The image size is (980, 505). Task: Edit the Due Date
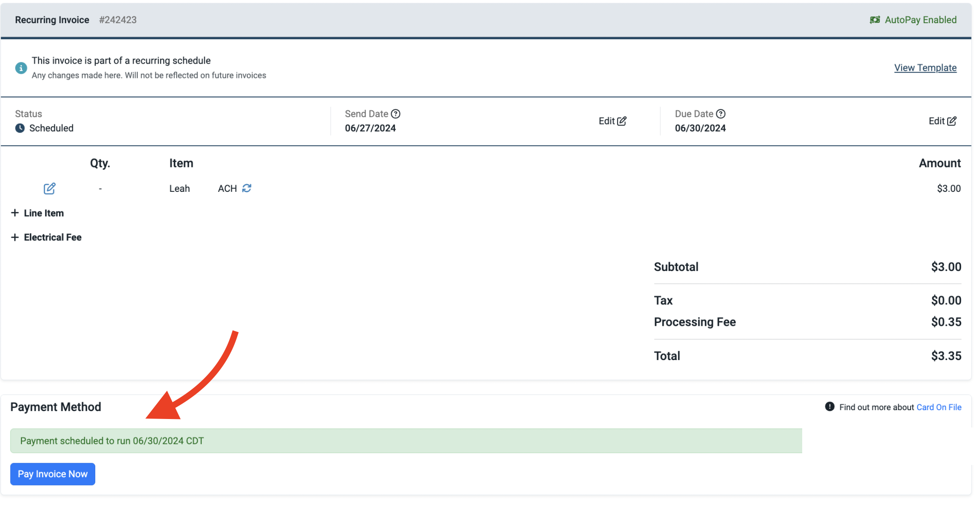point(943,121)
